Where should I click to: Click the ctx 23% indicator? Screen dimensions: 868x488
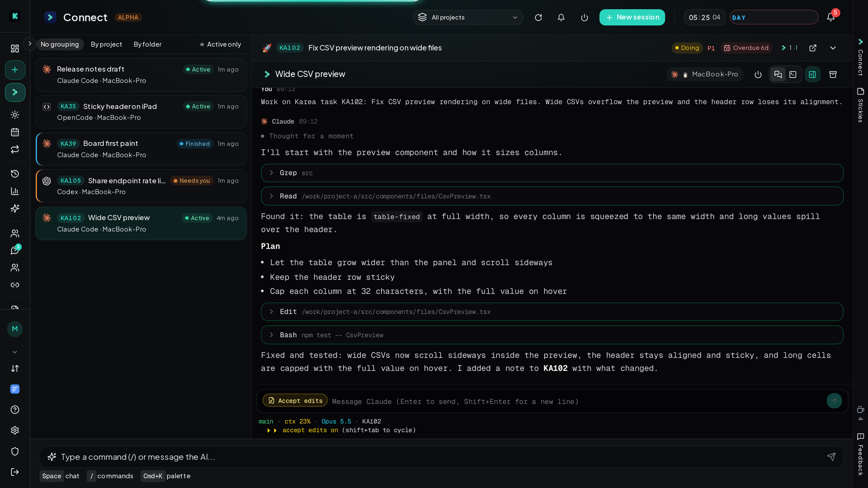point(298,421)
